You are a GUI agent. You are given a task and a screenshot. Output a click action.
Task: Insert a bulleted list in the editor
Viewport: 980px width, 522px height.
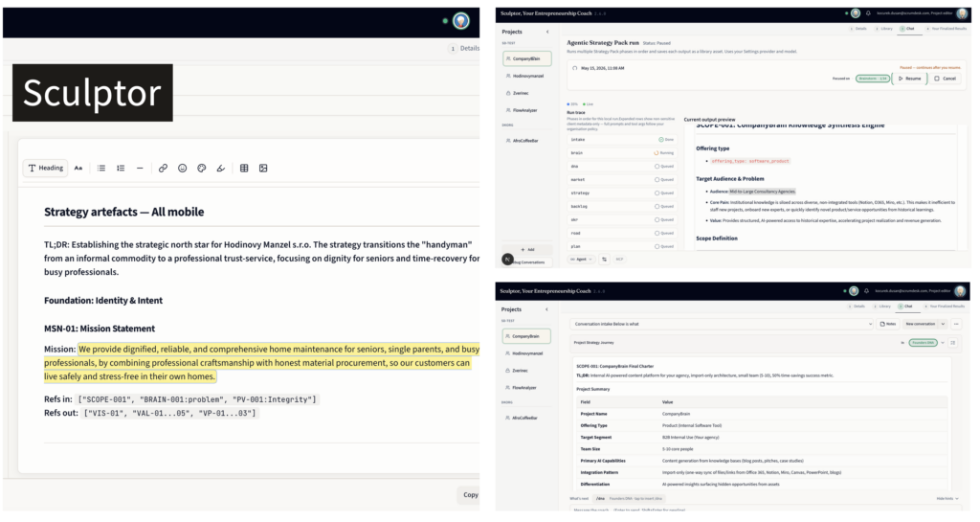pos(101,169)
